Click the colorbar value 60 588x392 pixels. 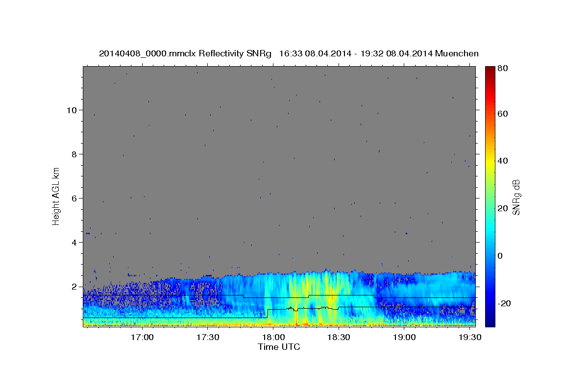coord(504,114)
